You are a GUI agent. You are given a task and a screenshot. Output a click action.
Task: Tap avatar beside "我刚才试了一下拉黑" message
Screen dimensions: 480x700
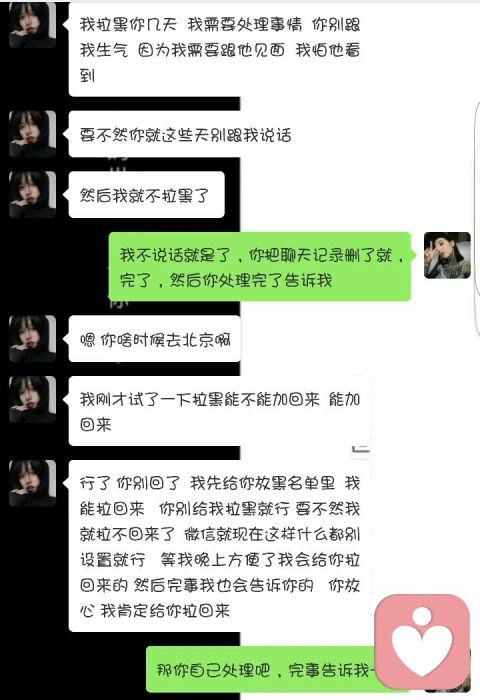click(33, 400)
